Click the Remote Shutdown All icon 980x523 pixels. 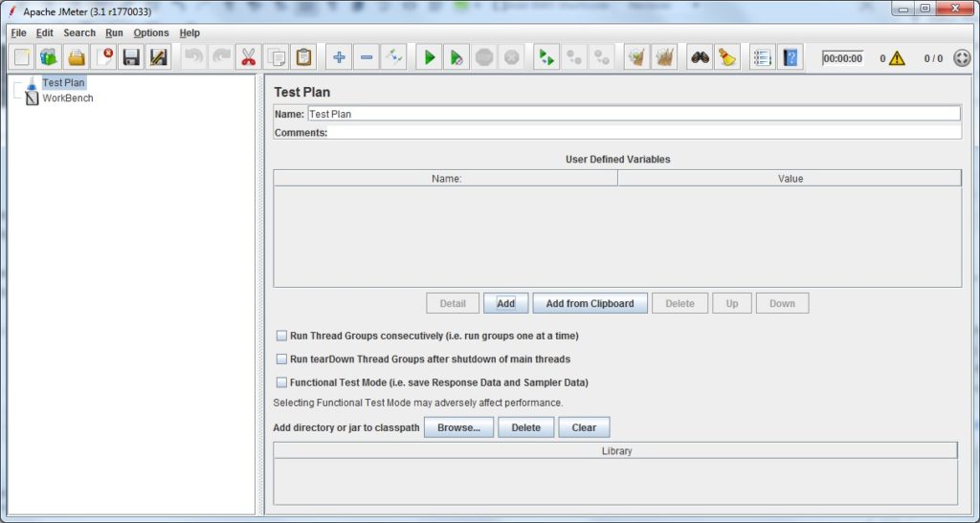tap(602, 58)
